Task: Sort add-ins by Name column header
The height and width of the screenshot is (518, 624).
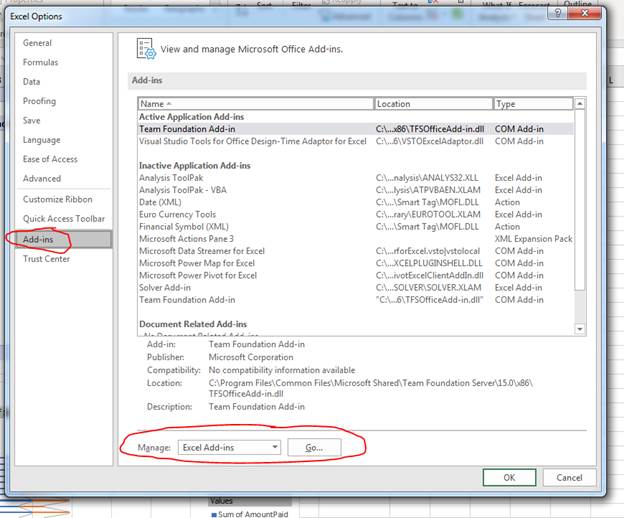Action: point(256,104)
